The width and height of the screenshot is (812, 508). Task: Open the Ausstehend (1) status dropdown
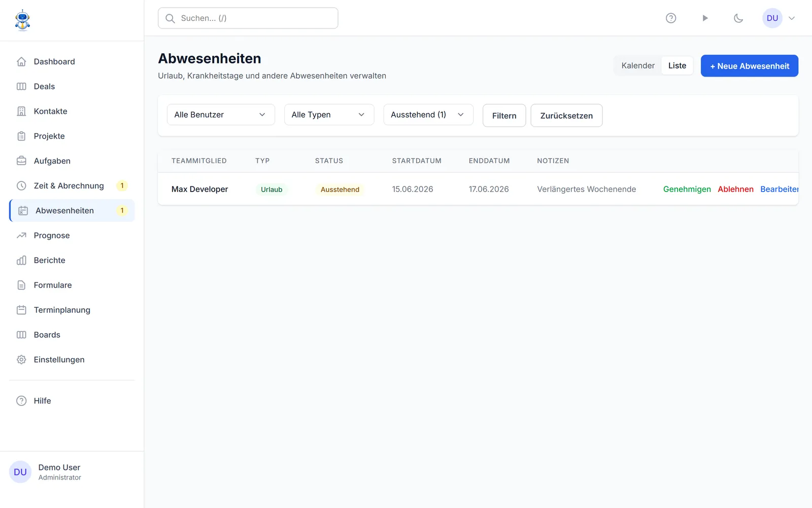click(x=428, y=115)
